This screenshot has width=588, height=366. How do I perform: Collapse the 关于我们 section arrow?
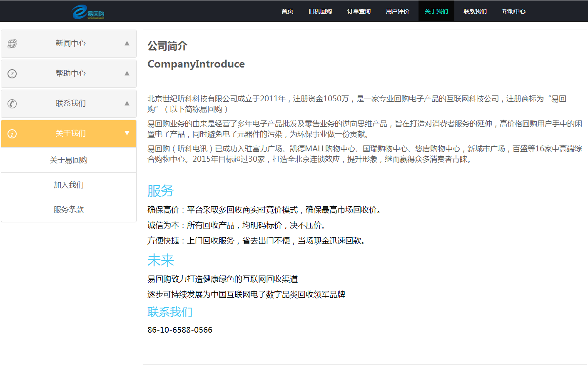click(x=127, y=133)
